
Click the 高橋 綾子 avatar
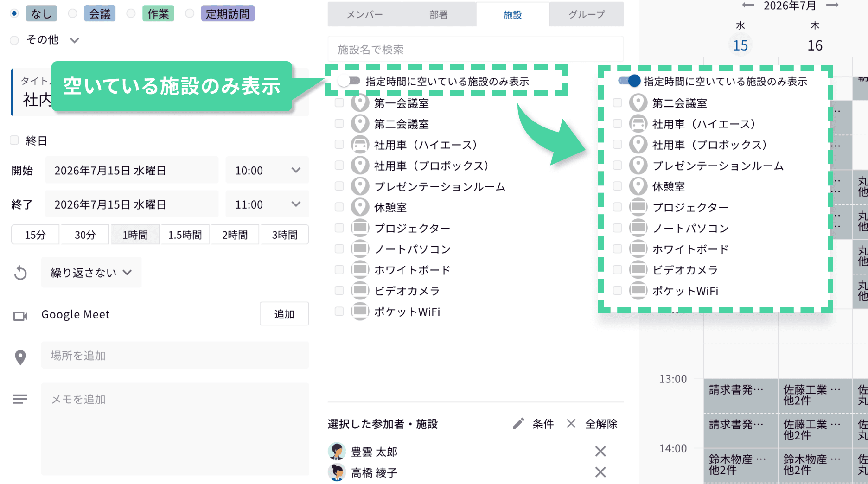point(337,472)
